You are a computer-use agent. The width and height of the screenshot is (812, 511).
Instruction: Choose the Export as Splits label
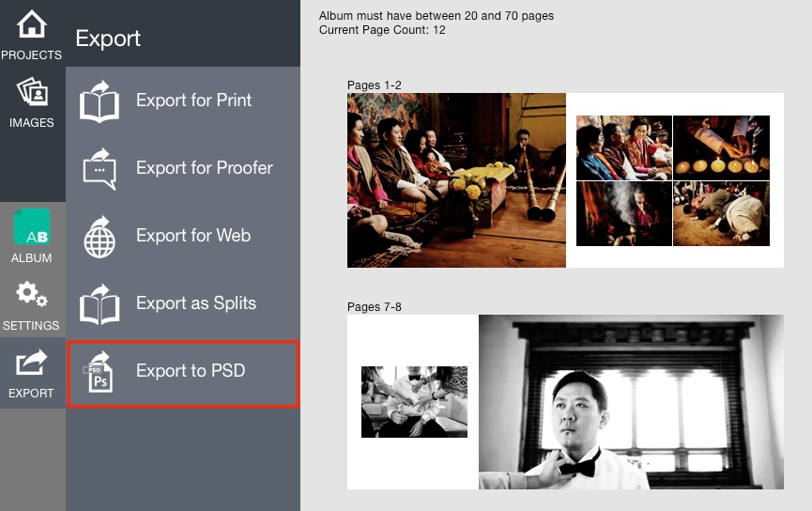pyautogui.click(x=196, y=303)
